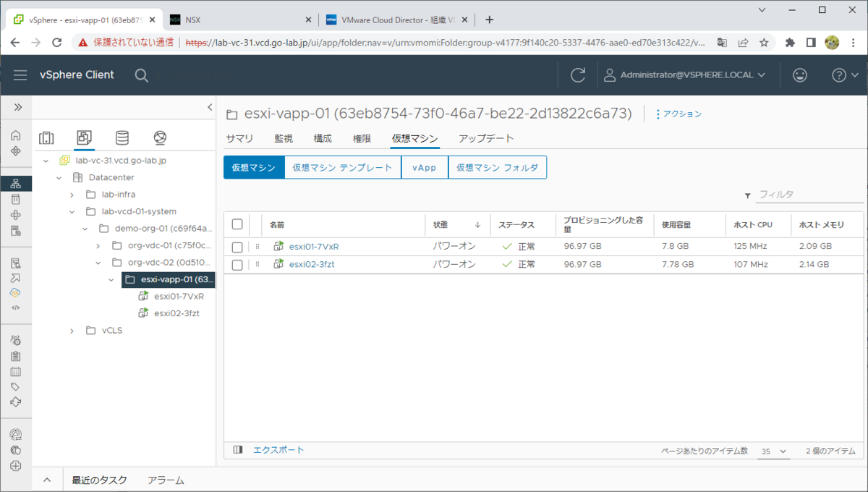This screenshot has height=492, width=868.
Task: Tick the select-all checkbox in table header
Action: tap(237, 224)
